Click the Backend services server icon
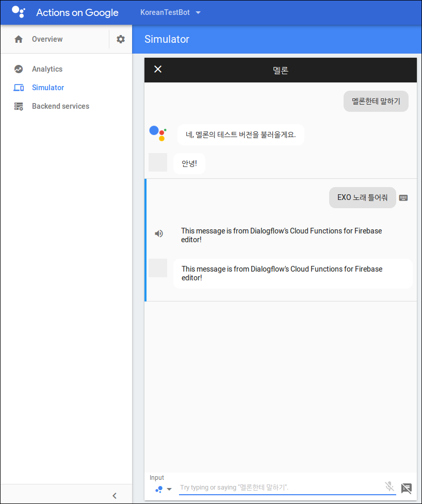This screenshot has height=504, width=422. [x=19, y=106]
